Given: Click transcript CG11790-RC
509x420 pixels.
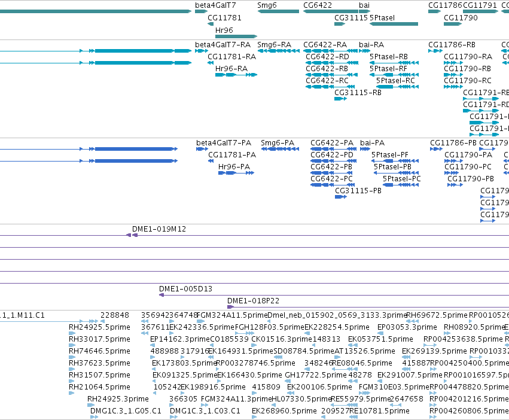Looking at the screenshot, I should pyautogui.click(x=453, y=87).
